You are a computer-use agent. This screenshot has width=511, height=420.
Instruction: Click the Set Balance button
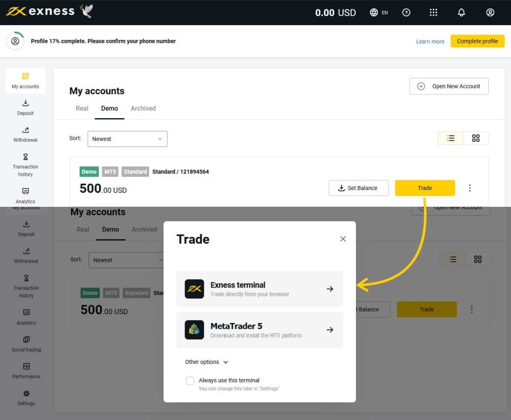pyautogui.click(x=358, y=188)
